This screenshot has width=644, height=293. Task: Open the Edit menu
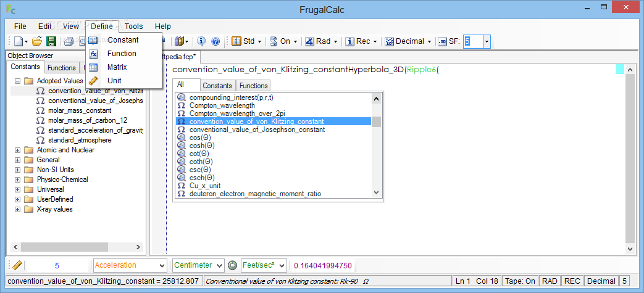pos(45,27)
